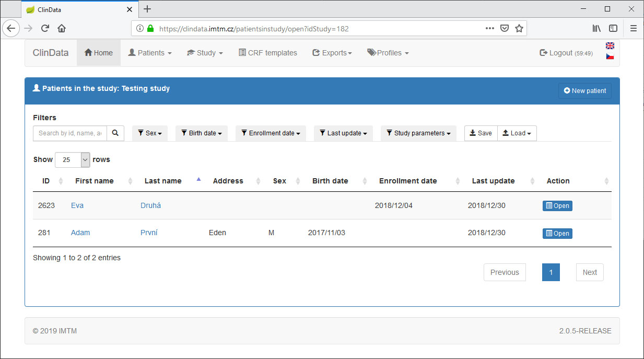Close the ClinData browser tab
This screenshot has width=644, height=359.
coord(130,9)
